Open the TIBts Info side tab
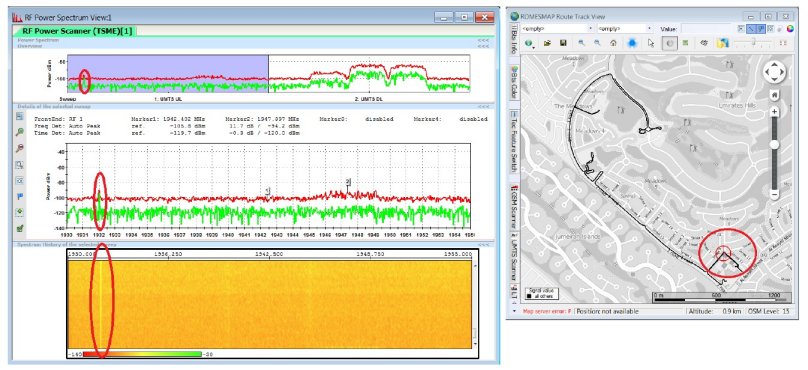This screenshot has height=370, width=808. point(514,39)
